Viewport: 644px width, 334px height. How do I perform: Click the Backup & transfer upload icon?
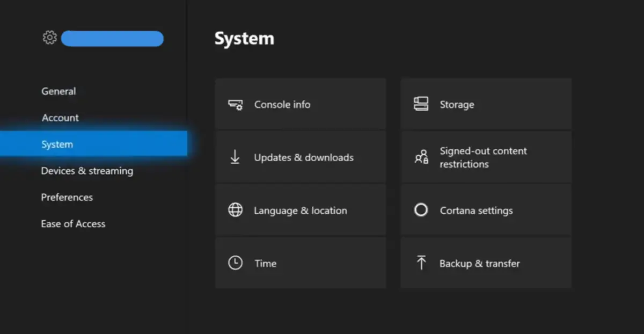pos(421,263)
